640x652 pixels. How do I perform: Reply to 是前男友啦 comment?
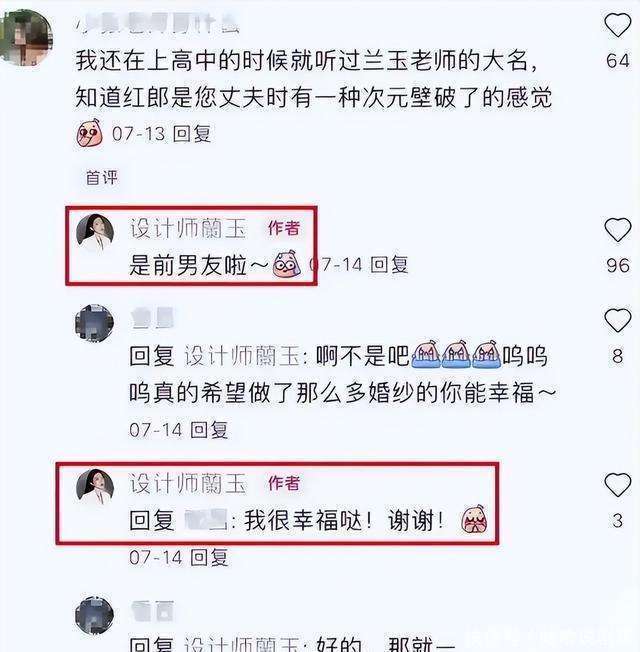tap(389, 264)
